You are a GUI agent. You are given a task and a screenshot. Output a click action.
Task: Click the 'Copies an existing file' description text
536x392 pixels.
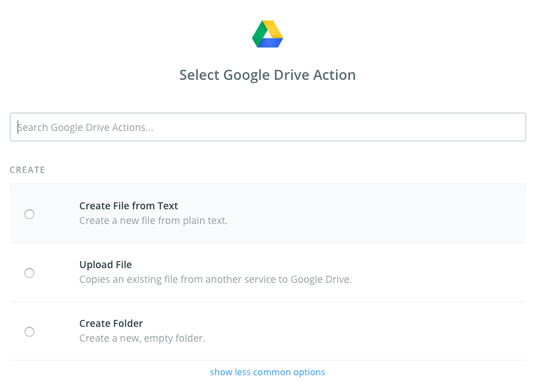click(216, 279)
